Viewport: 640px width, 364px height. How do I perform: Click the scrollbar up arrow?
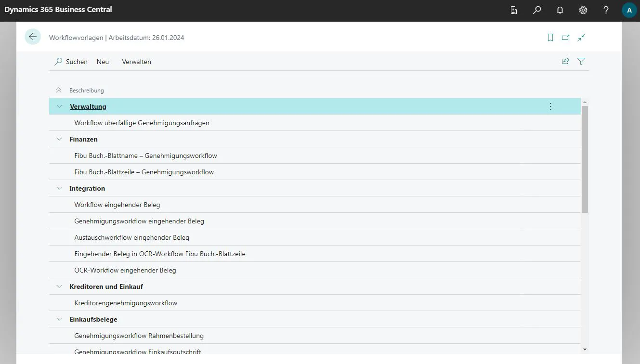tap(585, 102)
